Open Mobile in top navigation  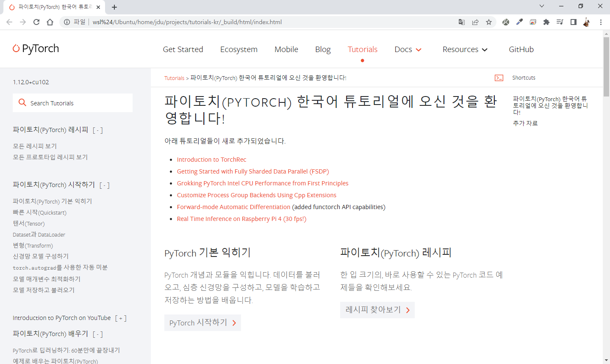tap(286, 50)
